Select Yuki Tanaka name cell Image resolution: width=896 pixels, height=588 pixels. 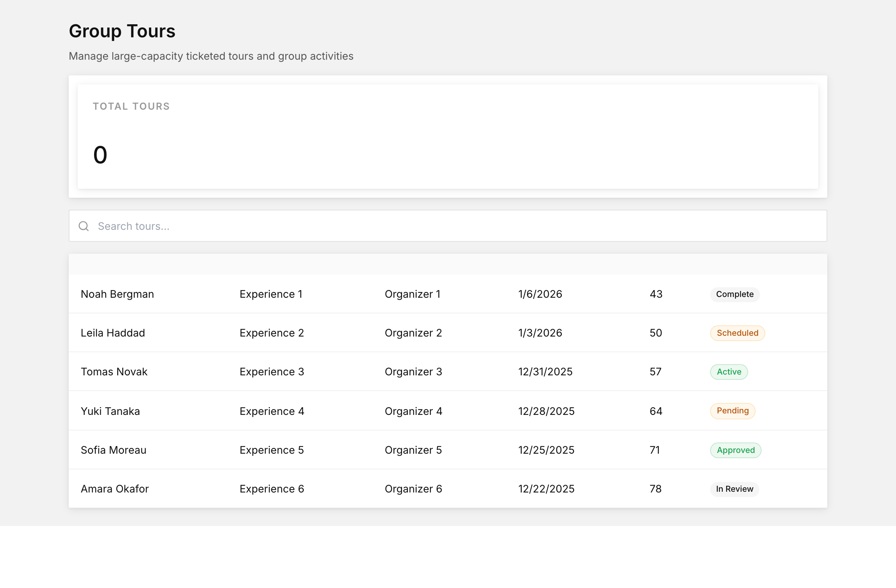coord(110,411)
